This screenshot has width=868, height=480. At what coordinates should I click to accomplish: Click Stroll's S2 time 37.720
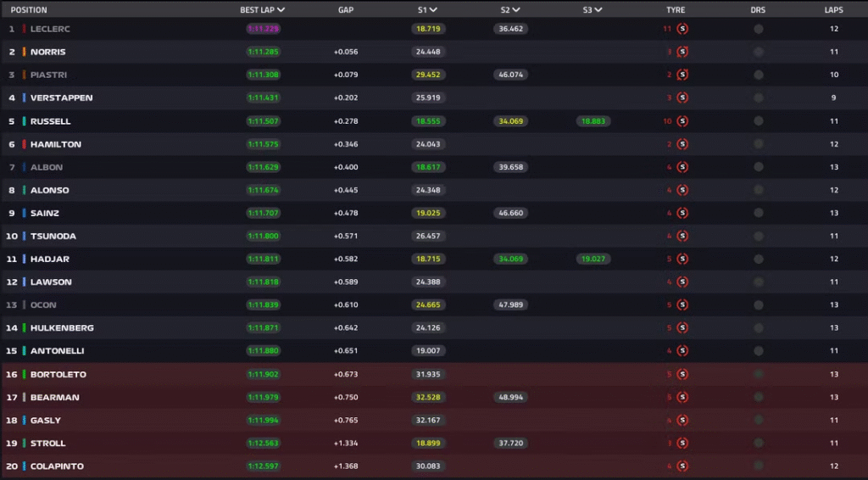tap(510, 443)
